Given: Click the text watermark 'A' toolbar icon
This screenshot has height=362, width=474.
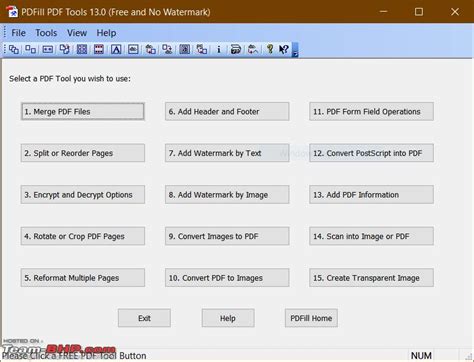Looking at the screenshot, I should 116,50.
